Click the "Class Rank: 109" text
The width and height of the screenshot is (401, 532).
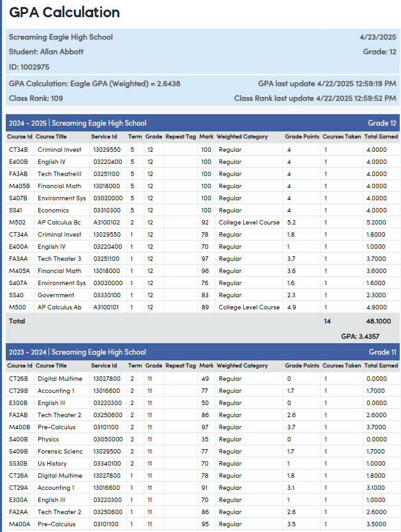[36, 98]
